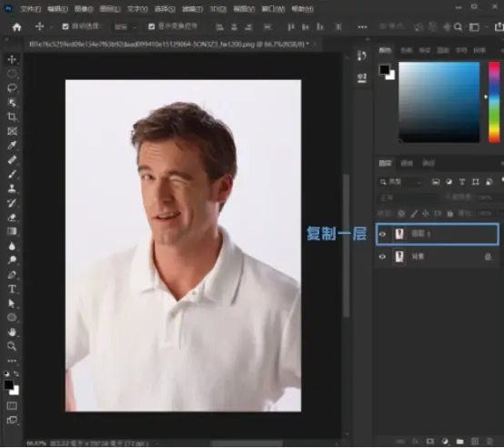Open the Edit menu
The width and height of the screenshot is (504, 448).
tap(57, 9)
